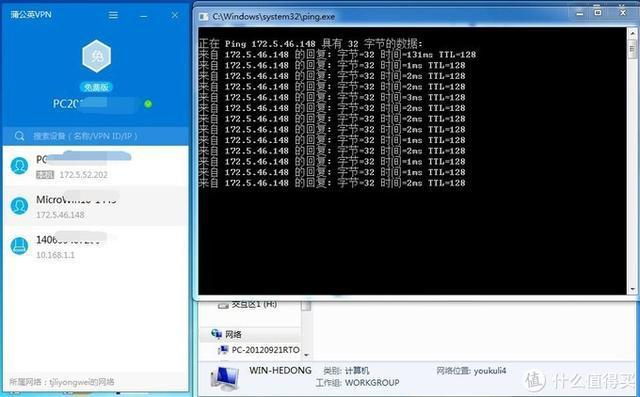Minimize the VPN client window
The height and width of the screenshot is (397, 640).
pos(144,16)
